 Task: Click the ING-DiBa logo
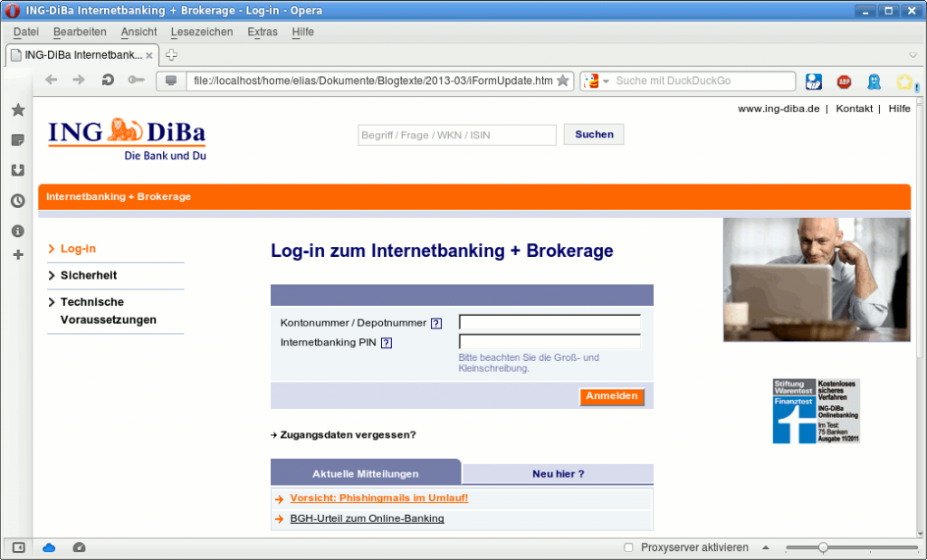tap(127, 138)
